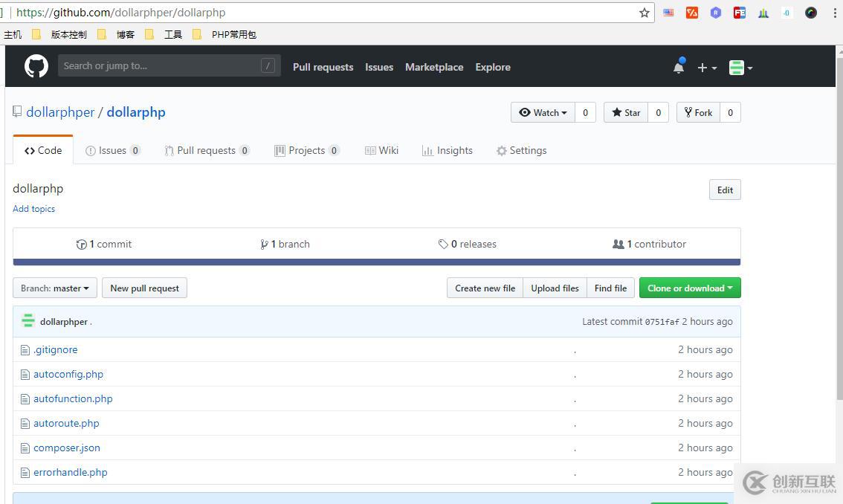Viewport: 843px width, 504px height.
Task: Open the dollarphper owner link
Action: click(x=60, y=112)
